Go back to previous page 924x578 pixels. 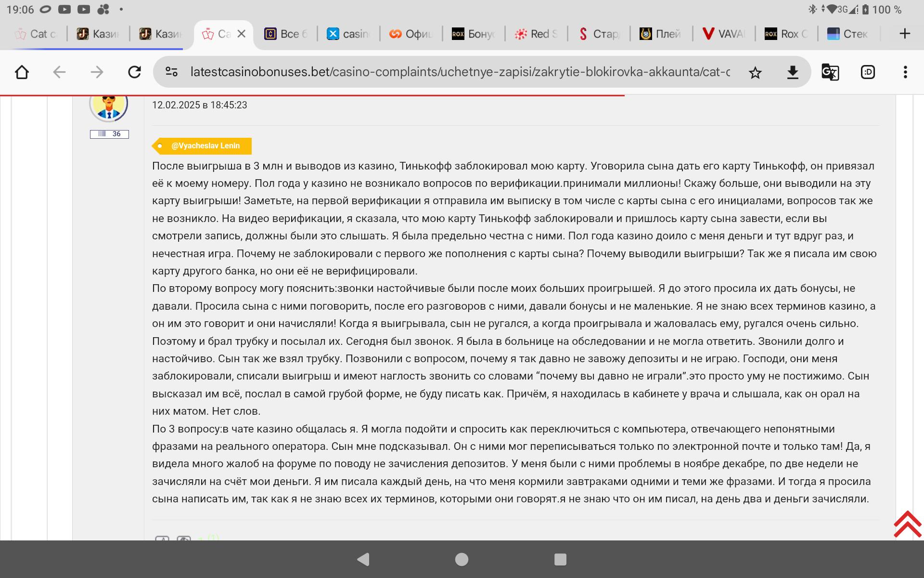point(59,72)
